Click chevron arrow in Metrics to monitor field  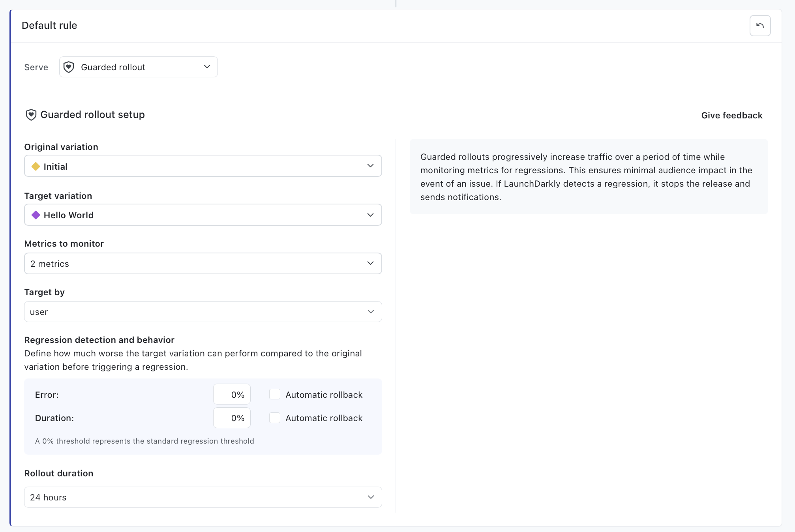pos(370,263)
